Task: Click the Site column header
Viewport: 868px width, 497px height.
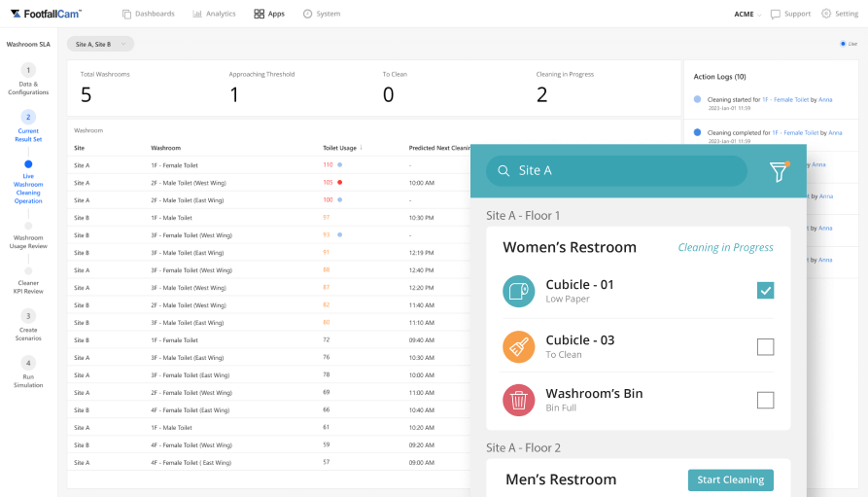Action: [79, 148]
